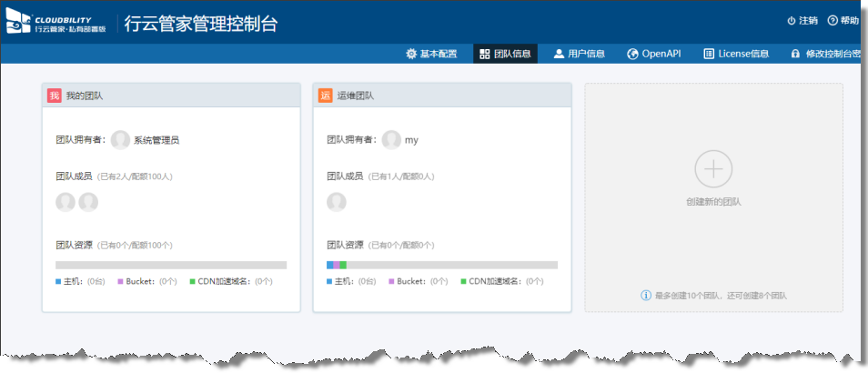This screenshot has width=868, height=373.
Task: Click the plus icon to create team
Action: click(x=713, y=169)
